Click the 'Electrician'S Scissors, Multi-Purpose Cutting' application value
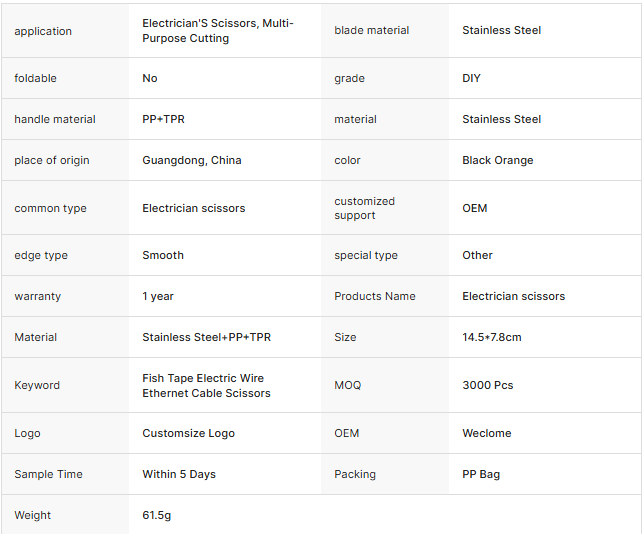 [218, 31]
